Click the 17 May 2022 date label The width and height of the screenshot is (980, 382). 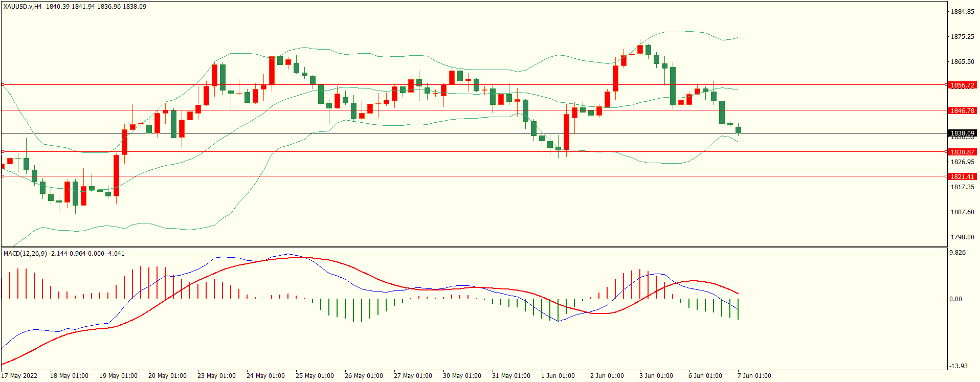[19, 376]
